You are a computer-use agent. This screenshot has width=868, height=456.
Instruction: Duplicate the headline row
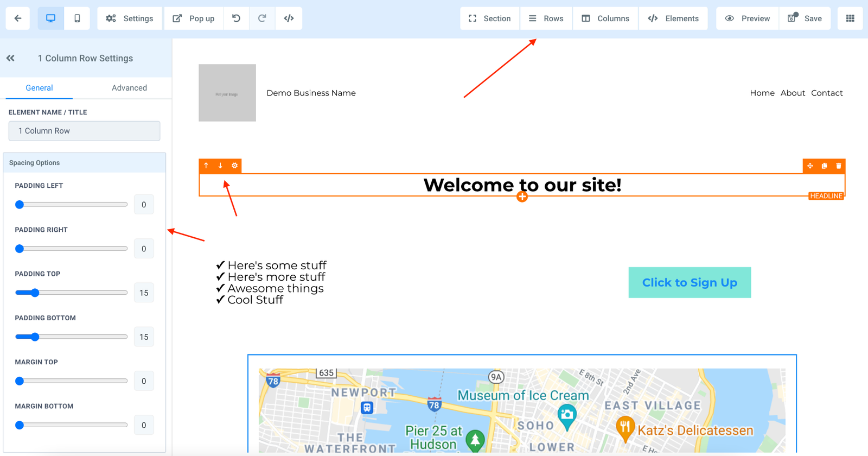tap(824, 166)
